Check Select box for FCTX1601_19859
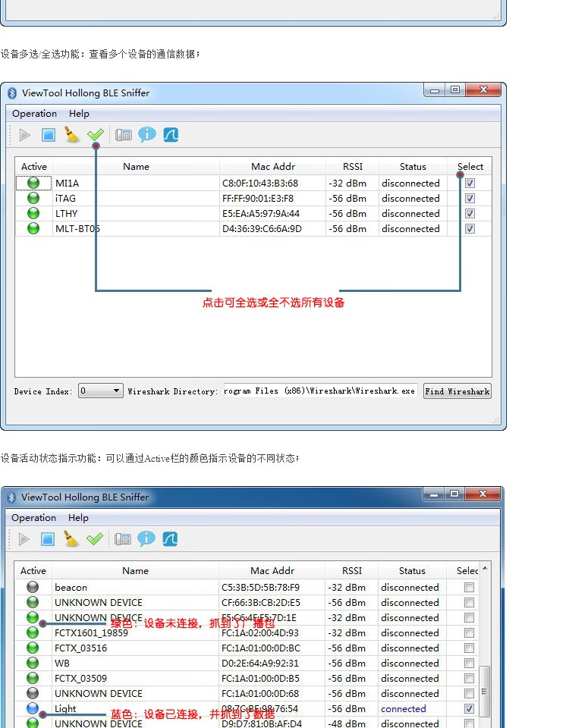This screenshot has height=728, width=569. coord(469,632)
